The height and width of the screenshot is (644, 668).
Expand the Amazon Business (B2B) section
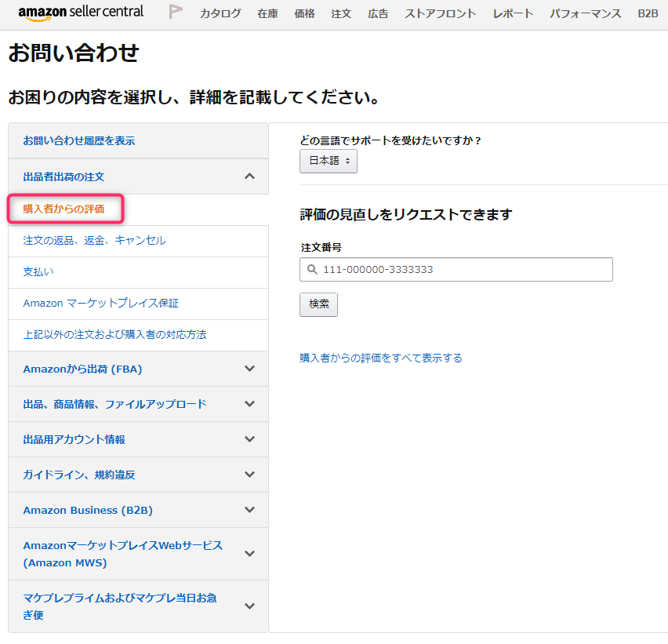[249, 510]
